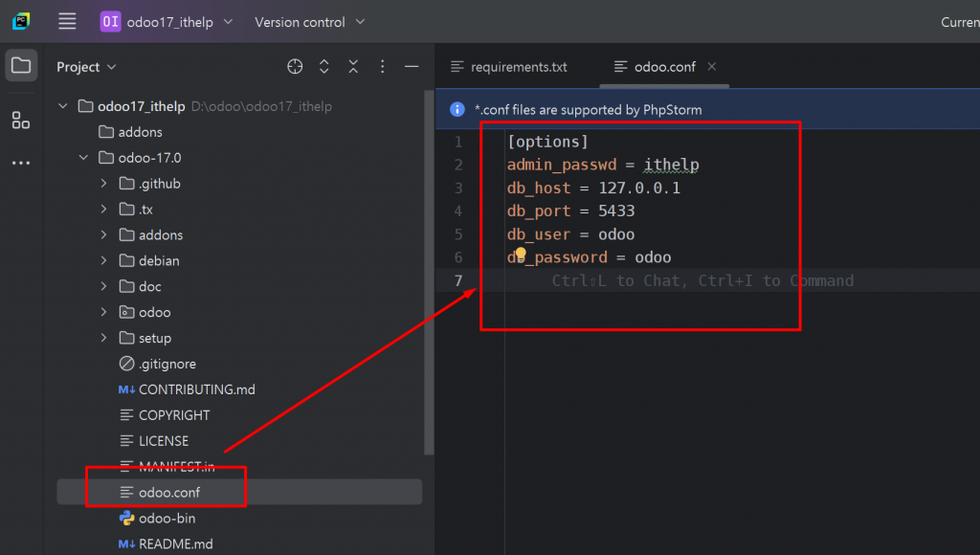This screenshot has height=555, width=980.
Task: Click the .github folder icon
Action: [127, 183]
